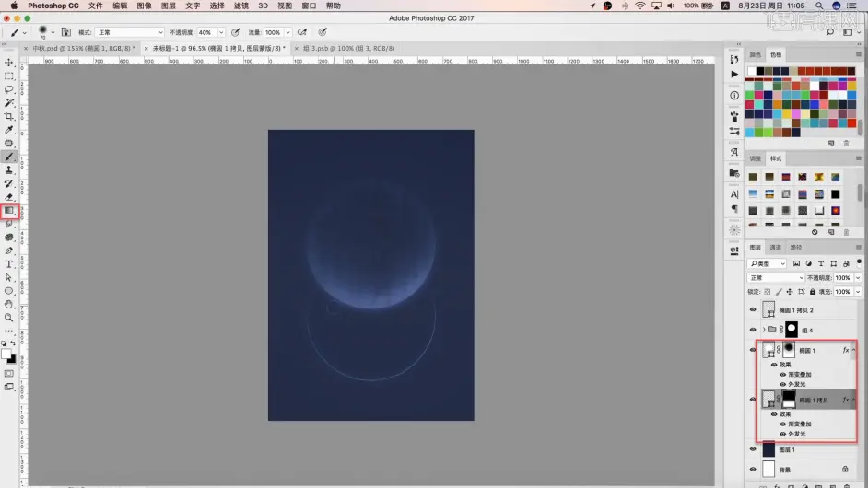Screen dimensions: 868x488
Task: Toggle 渐变叠加 effect on 椭圆 1 layer
Action: (x=782, y=375)
